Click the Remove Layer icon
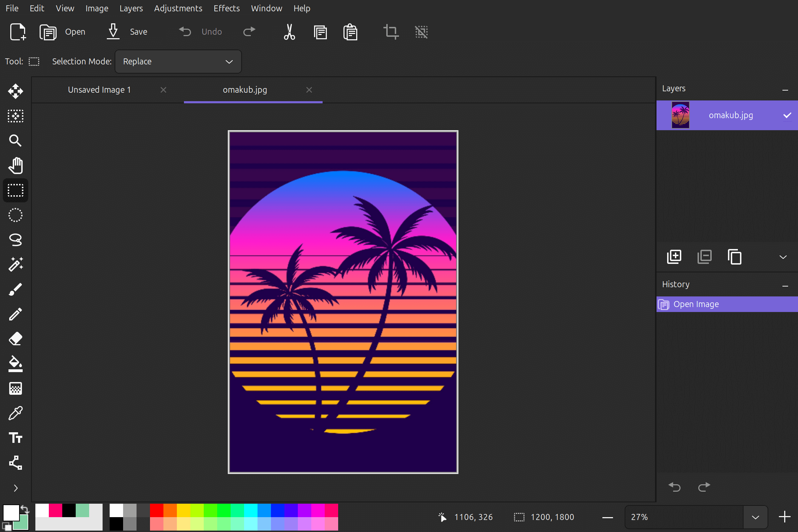The height and width of the screenshot is (532, 798). coord(704,257)
